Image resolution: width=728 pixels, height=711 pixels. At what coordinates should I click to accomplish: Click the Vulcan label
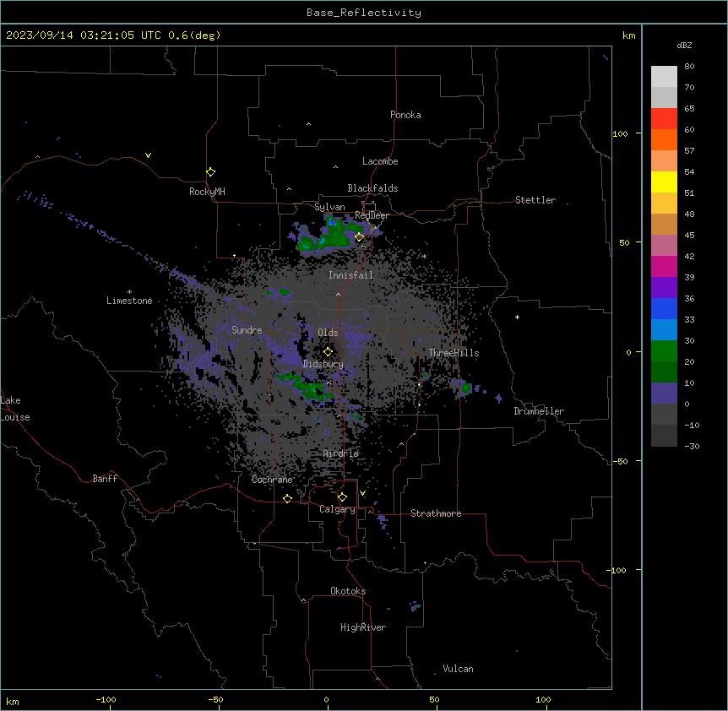coord(459,669)
